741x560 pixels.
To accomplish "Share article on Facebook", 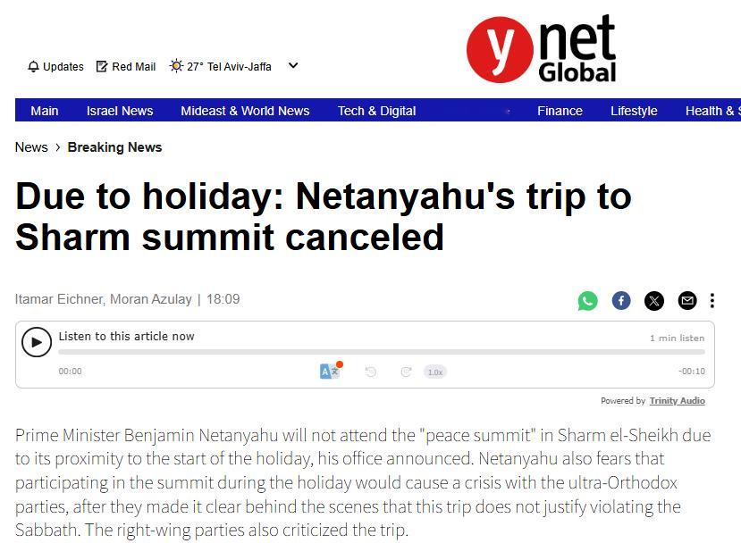I will [621, 301].
